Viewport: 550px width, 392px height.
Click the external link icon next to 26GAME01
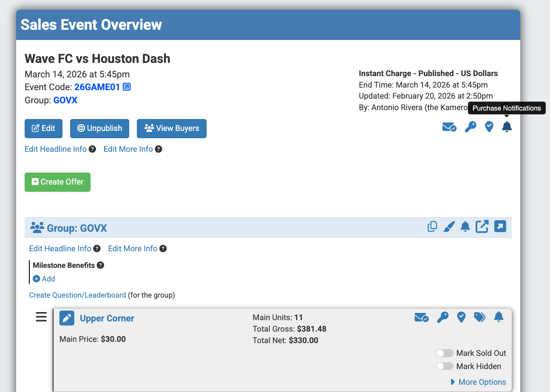[x=127, y=87]
